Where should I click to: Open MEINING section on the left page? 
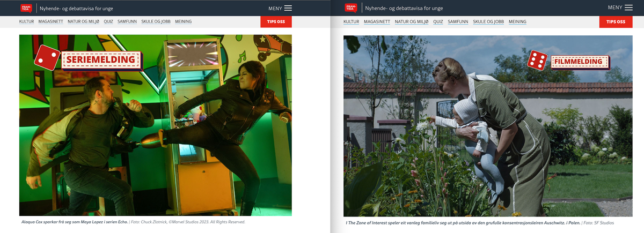(182, 21)
